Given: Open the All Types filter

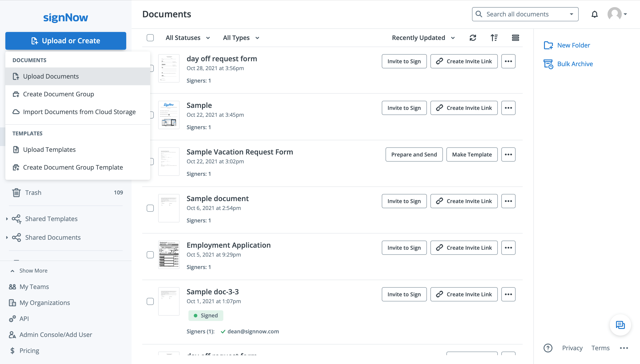Looking at the screenshot, I should 240,38.
